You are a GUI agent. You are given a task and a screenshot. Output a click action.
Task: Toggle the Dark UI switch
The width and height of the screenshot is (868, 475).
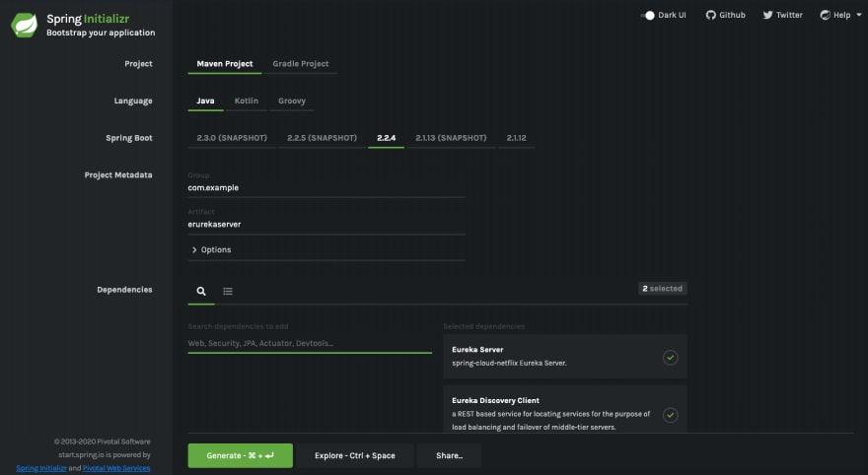[x=648, y=15]
